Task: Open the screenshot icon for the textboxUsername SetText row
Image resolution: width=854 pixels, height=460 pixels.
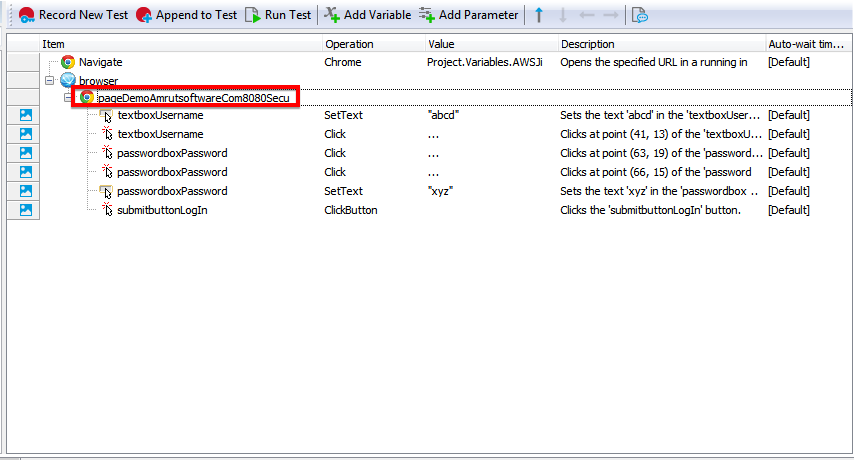Action: [26, 115]
